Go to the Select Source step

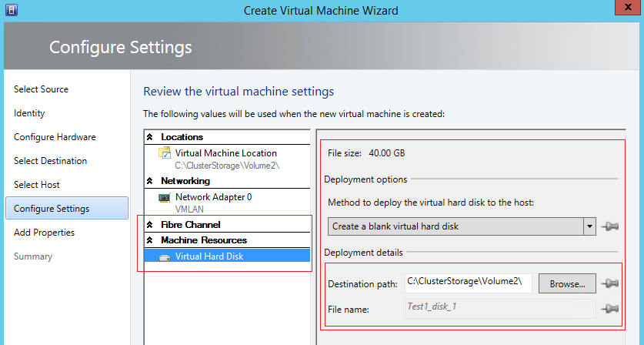coord(41,89)
